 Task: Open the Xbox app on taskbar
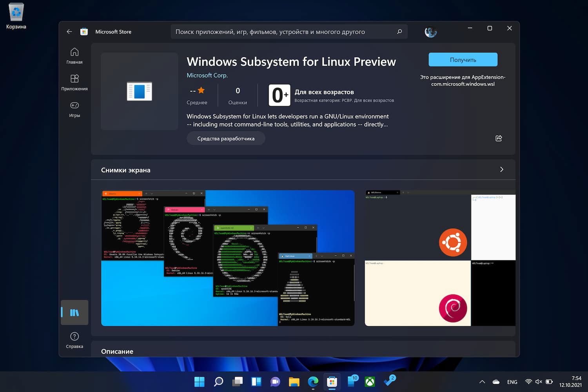(370, 381)
